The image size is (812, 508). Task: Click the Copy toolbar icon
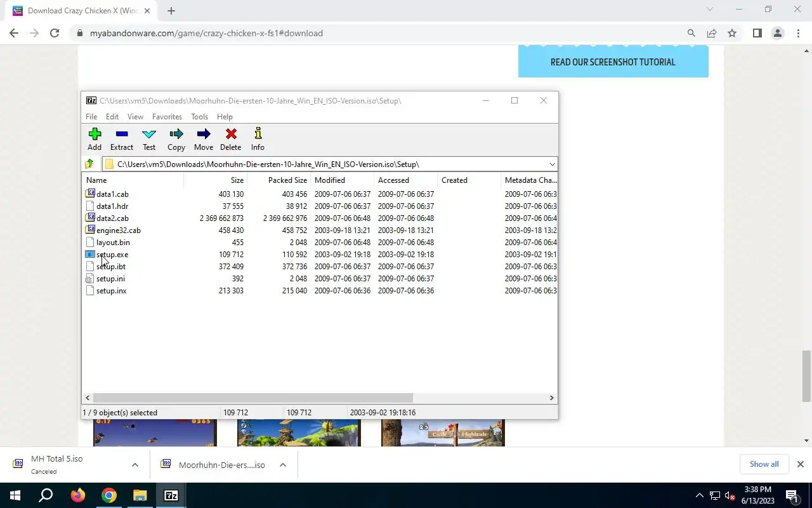176,134
